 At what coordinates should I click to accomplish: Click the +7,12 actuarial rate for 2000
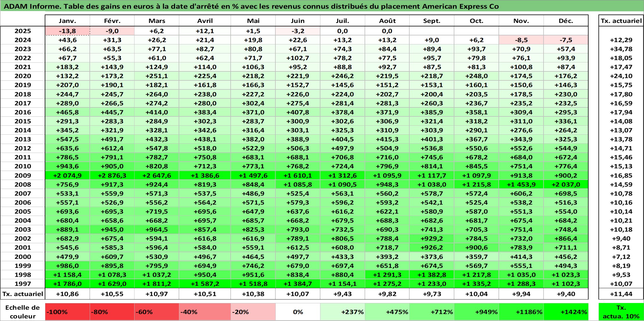click(x=621, y=257)
